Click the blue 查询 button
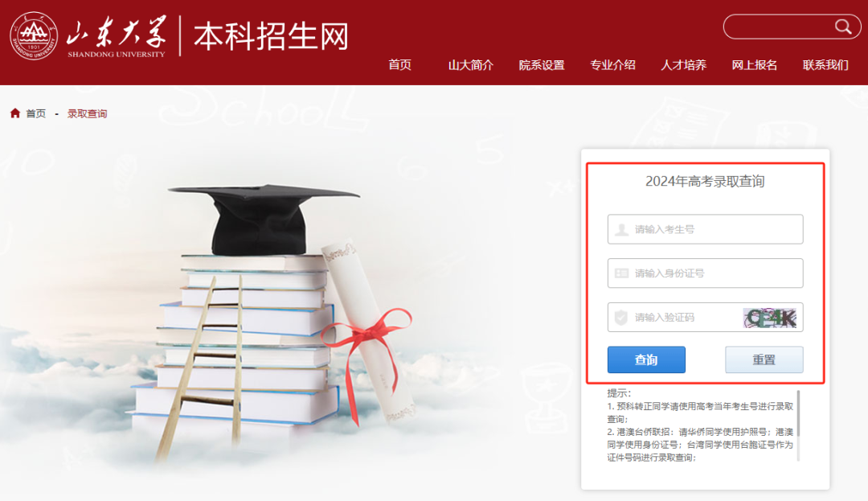 pos(646,359)
